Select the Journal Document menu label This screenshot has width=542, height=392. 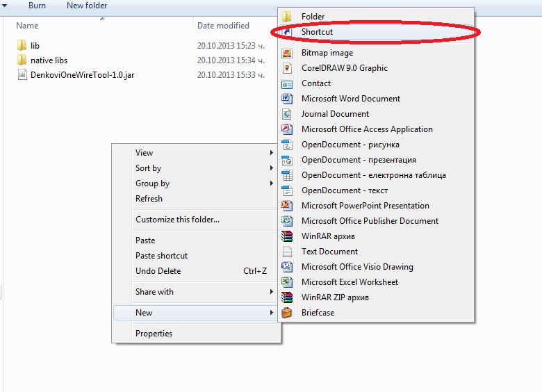click(335, 114)
